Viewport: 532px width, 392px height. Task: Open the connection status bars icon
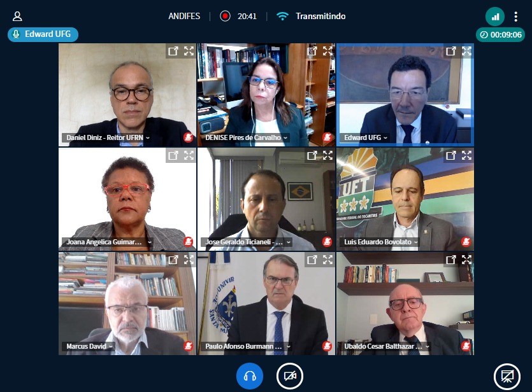[x=495, y=17]
